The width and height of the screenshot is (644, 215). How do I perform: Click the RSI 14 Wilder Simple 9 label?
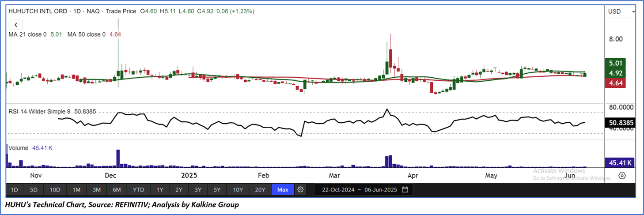point(40,112)
